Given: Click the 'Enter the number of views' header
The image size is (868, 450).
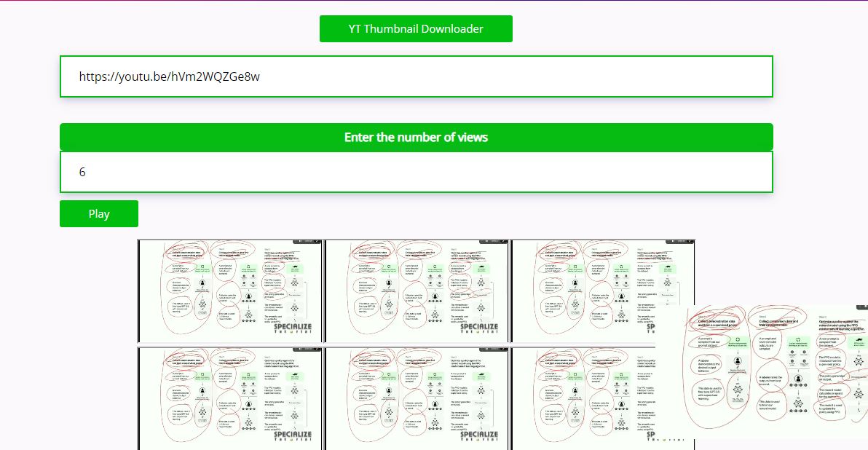Looking at the screenshot, I should coord(417,138).
